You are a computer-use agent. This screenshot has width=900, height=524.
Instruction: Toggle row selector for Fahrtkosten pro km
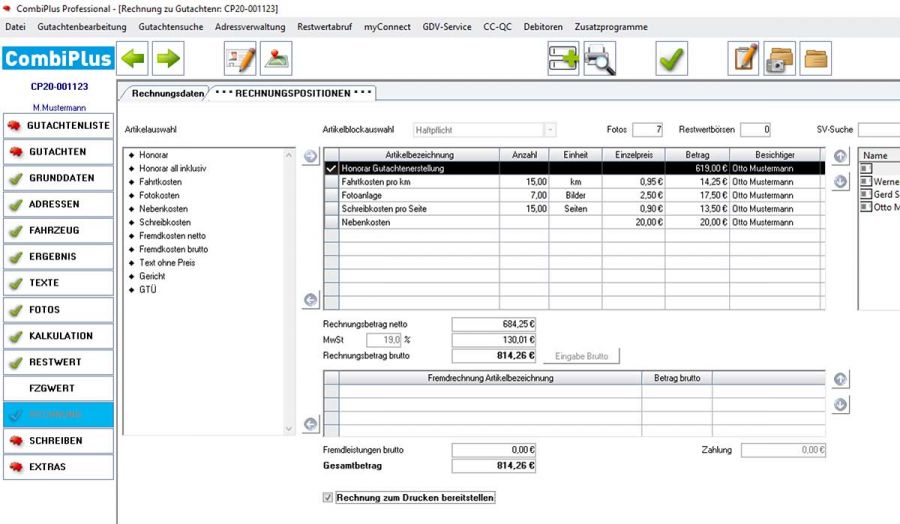pos(331,183)
